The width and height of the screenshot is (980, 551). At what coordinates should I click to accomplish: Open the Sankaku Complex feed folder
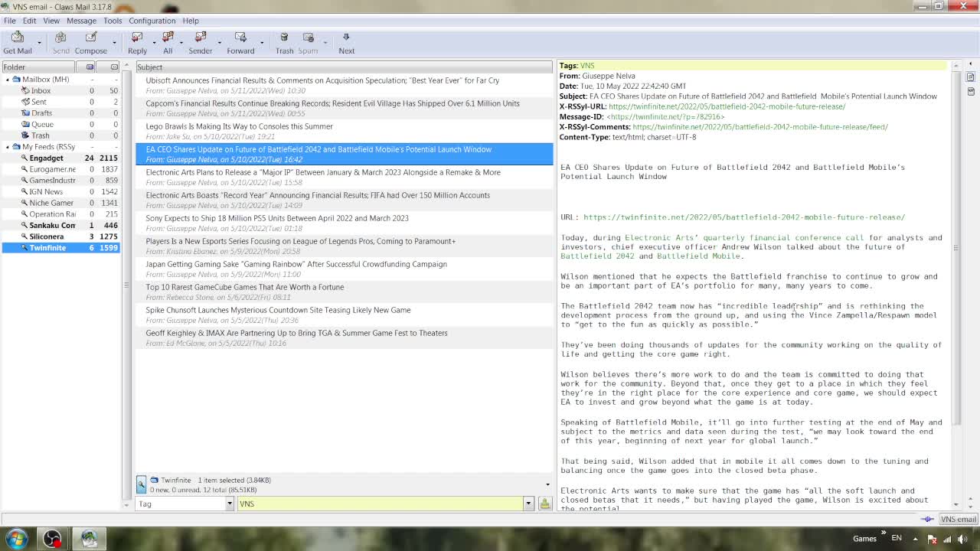(52, 225)
